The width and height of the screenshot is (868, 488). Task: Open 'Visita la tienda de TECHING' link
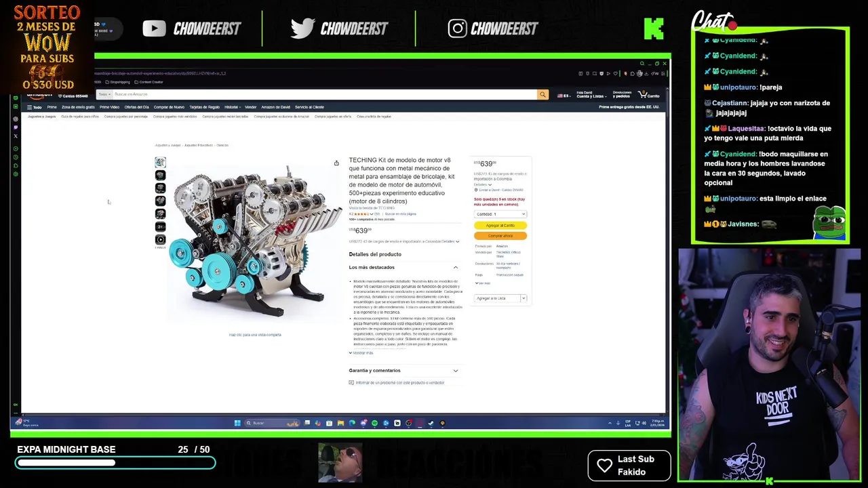coord(372,208)
